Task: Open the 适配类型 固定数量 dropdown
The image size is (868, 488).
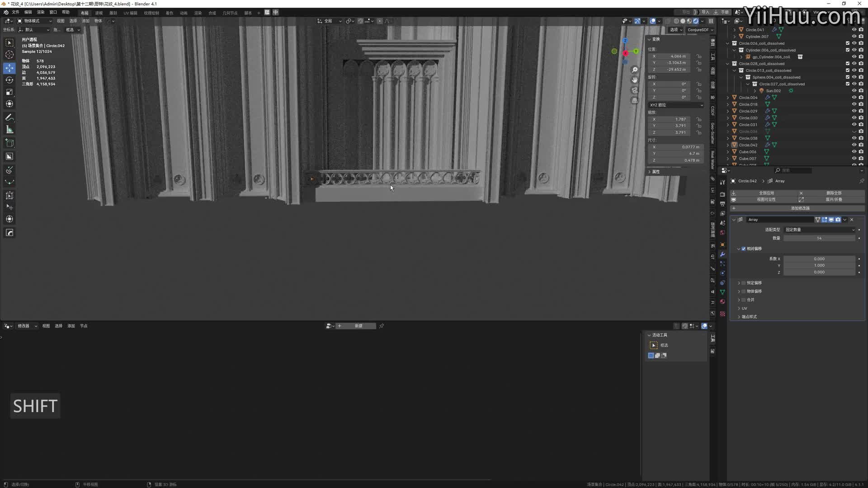Action: (x=820, y=230)
